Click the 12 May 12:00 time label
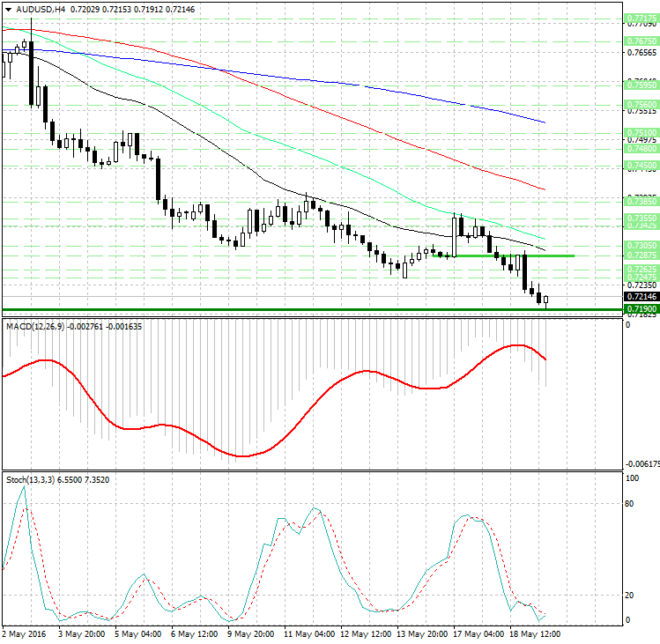Viewport: 660px width, 644px height. click(366, 634)
